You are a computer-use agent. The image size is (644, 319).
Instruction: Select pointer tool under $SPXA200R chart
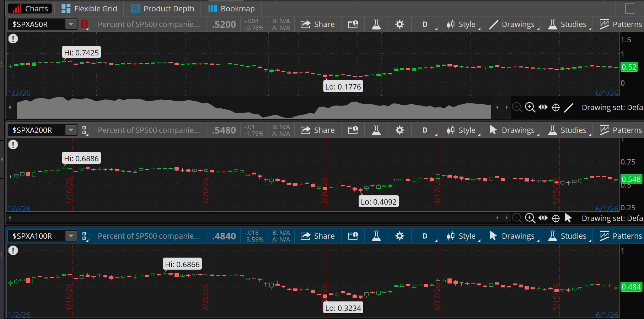click(x=568, y=218)
